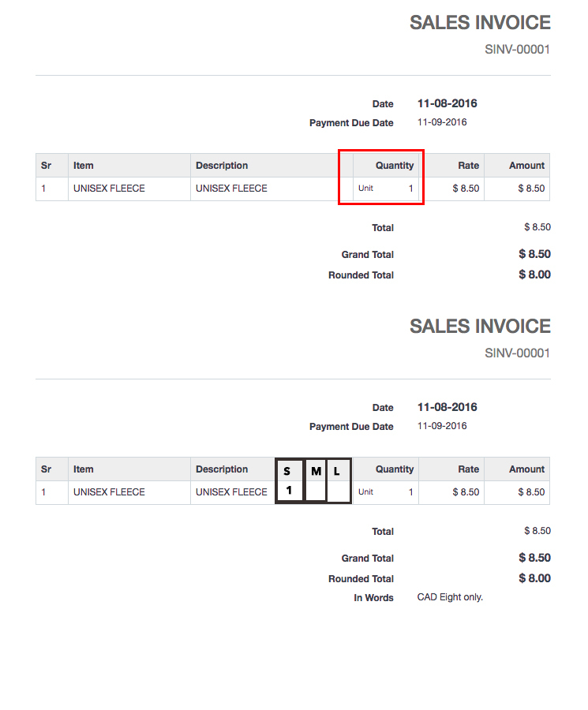Click UNISEX FLEECE item in first invoice row
Screen dimensions: 588x710
pyautogui.click(x=109, y=189)
